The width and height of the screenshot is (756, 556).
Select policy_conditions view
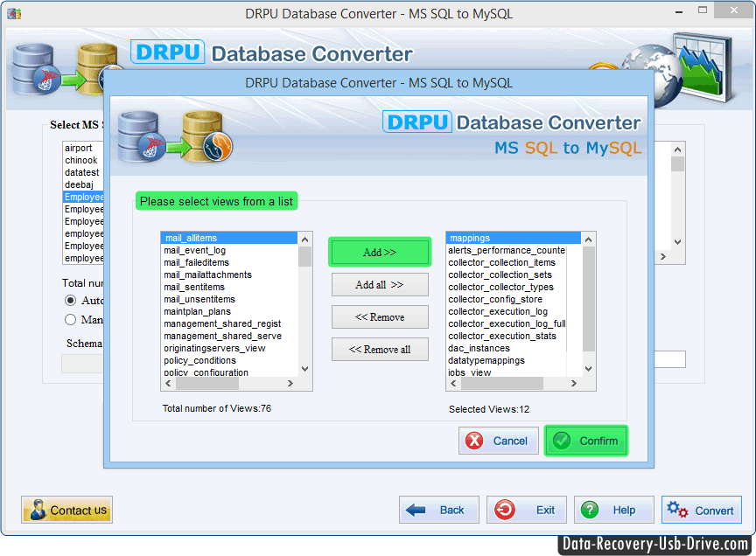tap(229, 360)
